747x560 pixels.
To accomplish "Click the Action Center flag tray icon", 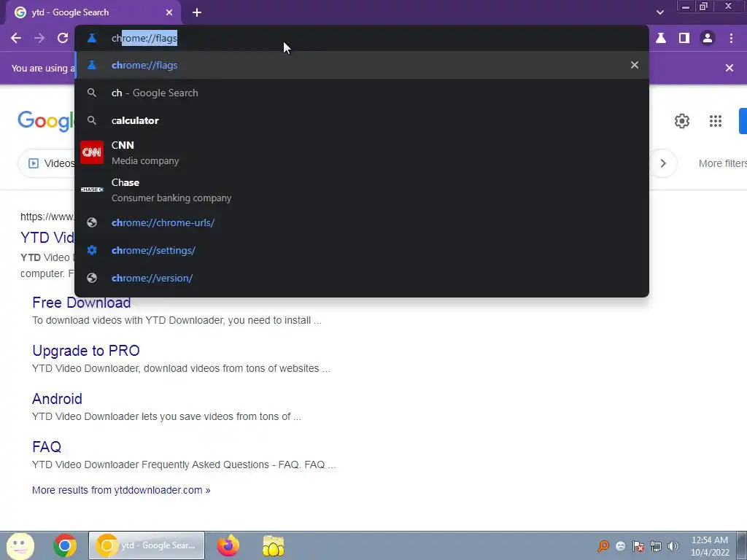I will pyautogui.click(x=638, y=546).
